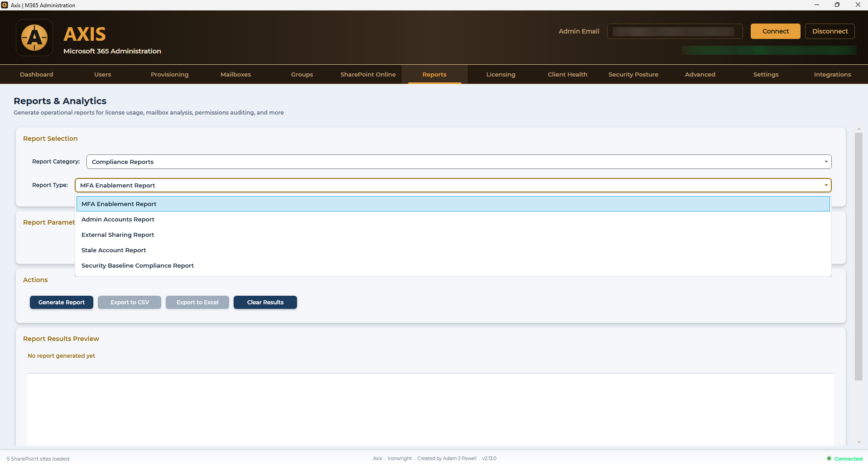Image resolution: width=868 pixels, height=466 pixels.
Task: Click the 'Reports & Analytics' heading
Action: (x=60, y=101)
